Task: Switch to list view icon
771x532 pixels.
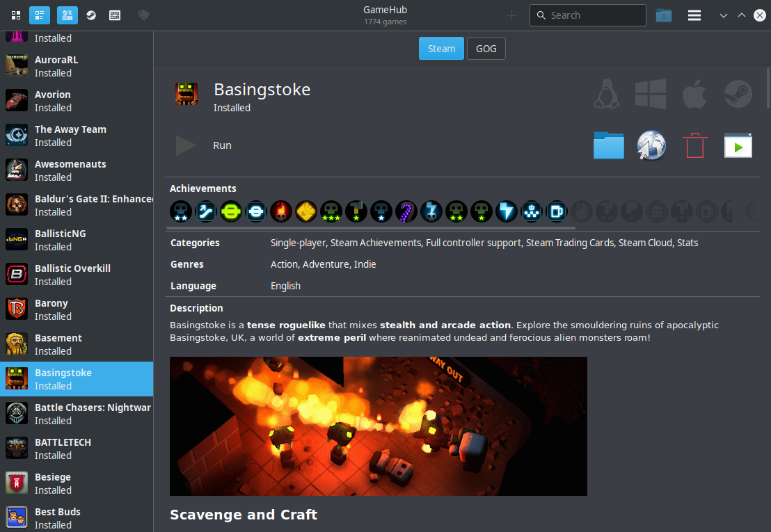Action: tap(40, 15)
